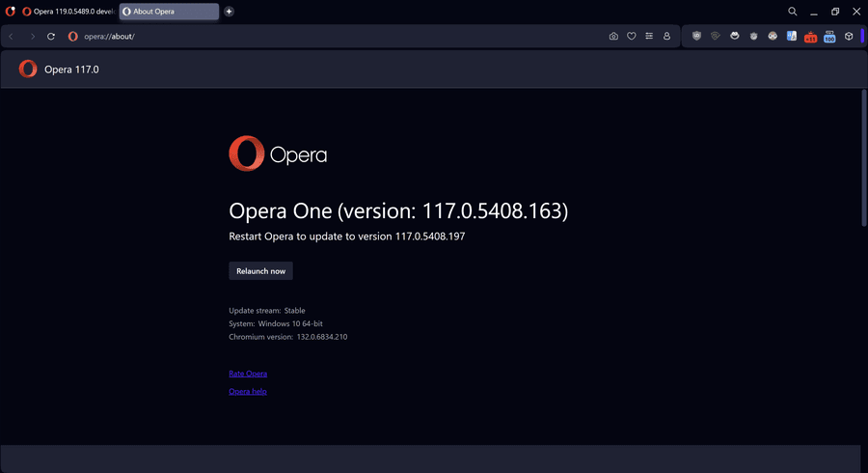
Task: Reload the opera://about page
Action: pos(51,36)
